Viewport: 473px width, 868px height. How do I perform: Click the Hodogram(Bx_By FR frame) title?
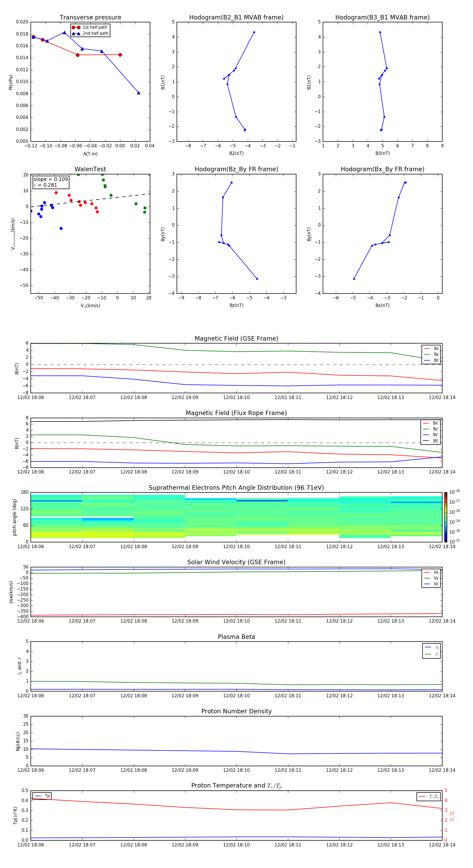coord(382,169)
